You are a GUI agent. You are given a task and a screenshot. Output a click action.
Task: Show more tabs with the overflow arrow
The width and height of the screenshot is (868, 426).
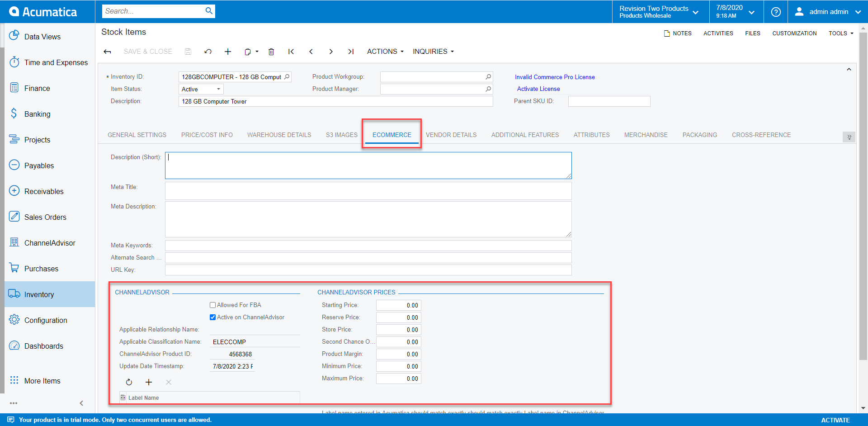[849, 137]
